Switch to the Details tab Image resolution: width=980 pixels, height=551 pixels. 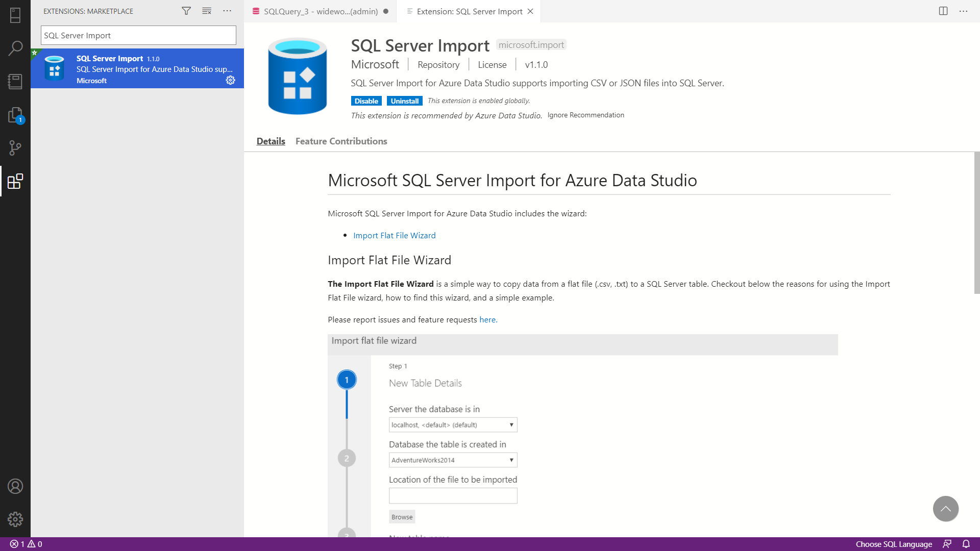(x=271, y=141)
